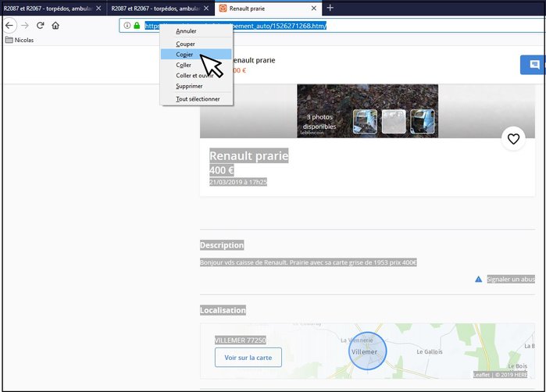
Task: Click the VILLEMER 77250 location text
Action: tap(241, 340)
